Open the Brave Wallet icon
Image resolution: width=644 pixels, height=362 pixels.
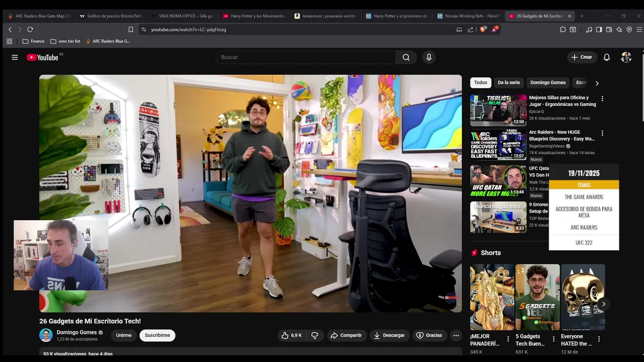click(609, 30)
